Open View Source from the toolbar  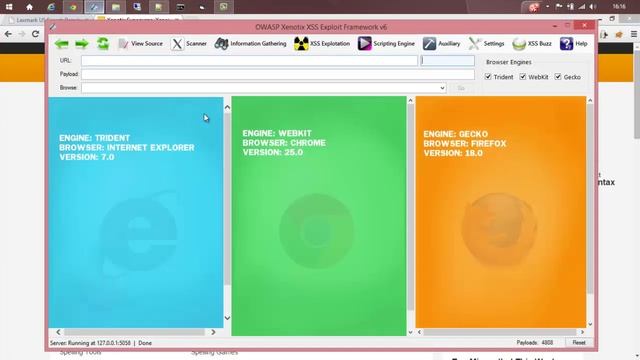[140, 43]
